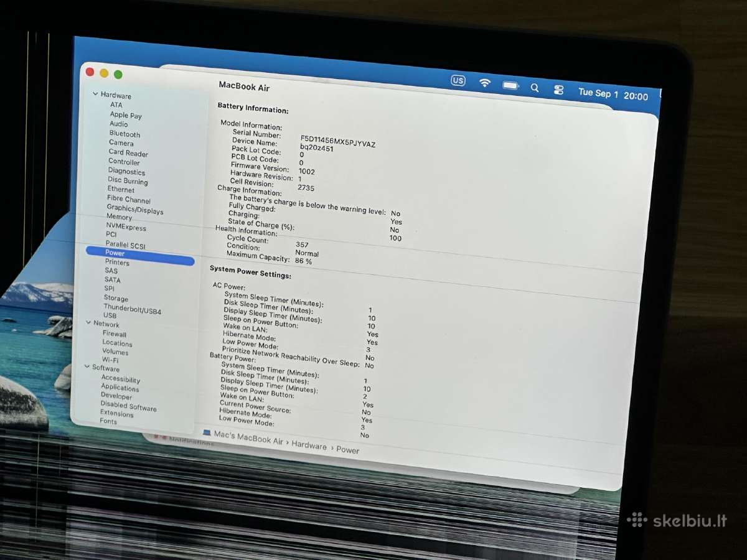Open the Wi-Fi status menu

coord(485,83)
